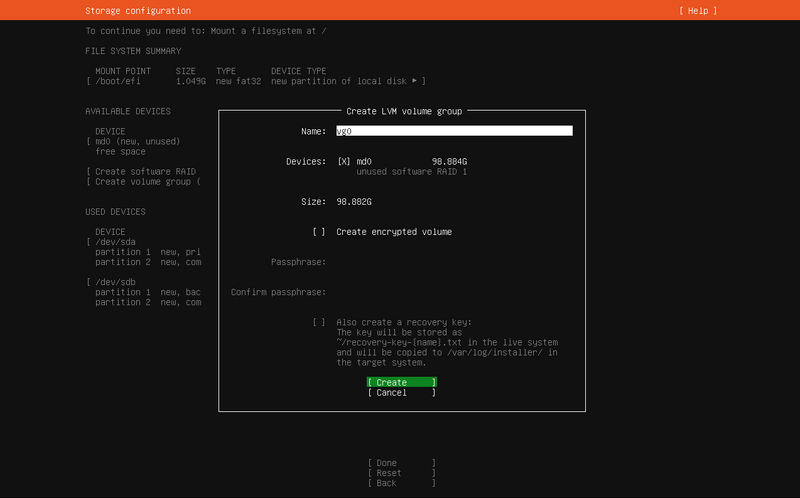This screenshot has width=800, height=498.
Task: Select the md0 (new, unused) device entry
Action: point(137,141)
